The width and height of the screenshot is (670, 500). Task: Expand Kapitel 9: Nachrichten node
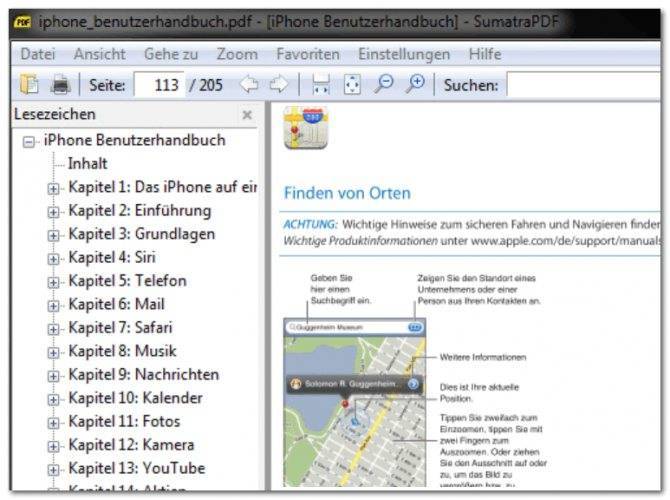53,376
